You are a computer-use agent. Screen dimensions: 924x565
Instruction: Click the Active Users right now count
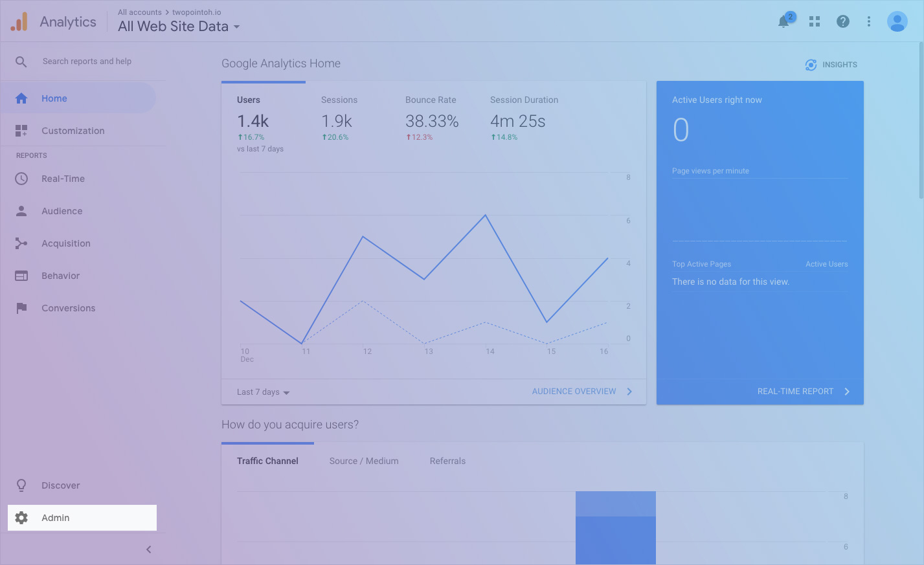pyautogui.click(x=681, y=130)
